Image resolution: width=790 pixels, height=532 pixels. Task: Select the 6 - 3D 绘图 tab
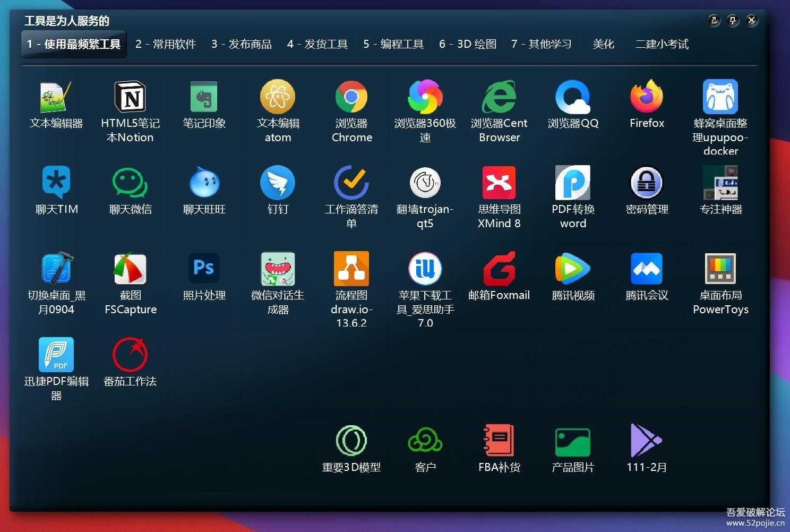468,44
